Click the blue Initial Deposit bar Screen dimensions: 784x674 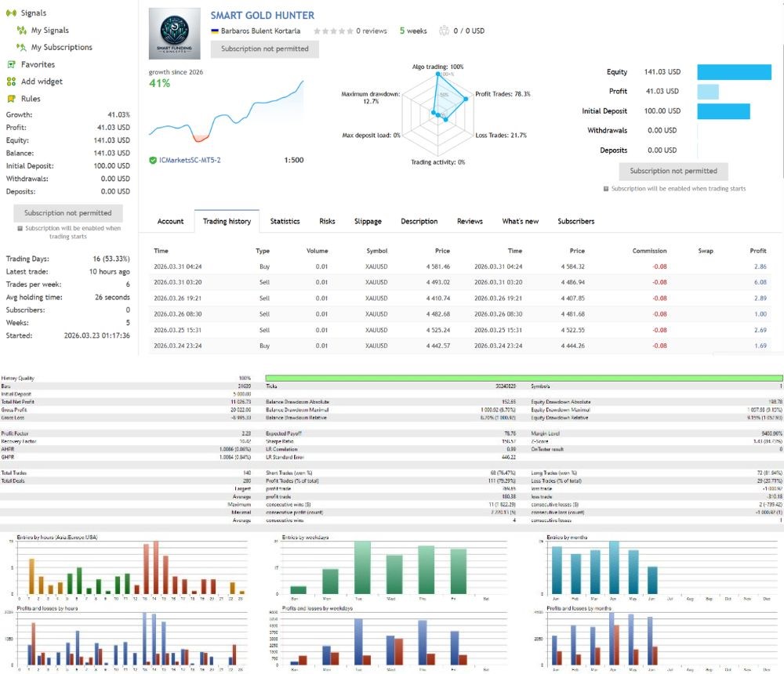[724, 111]
